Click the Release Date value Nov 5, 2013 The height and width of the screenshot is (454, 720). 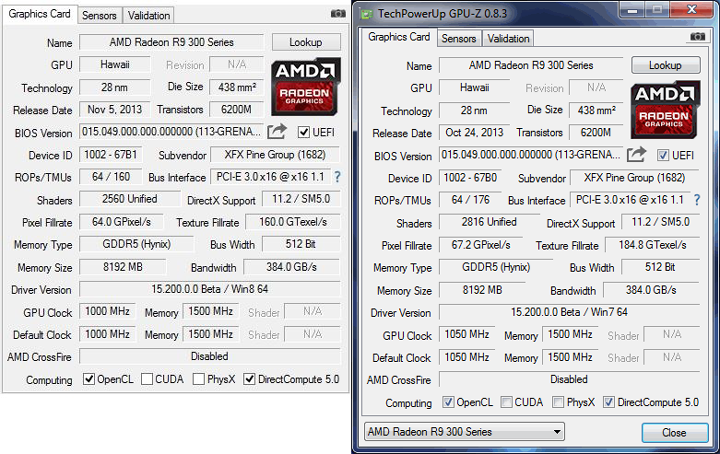point(115,109)
